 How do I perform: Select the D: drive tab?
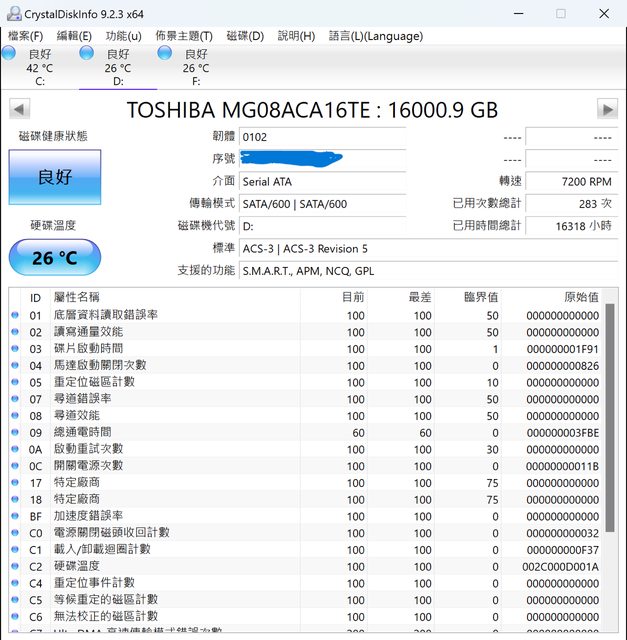click(x=118, y=67)
